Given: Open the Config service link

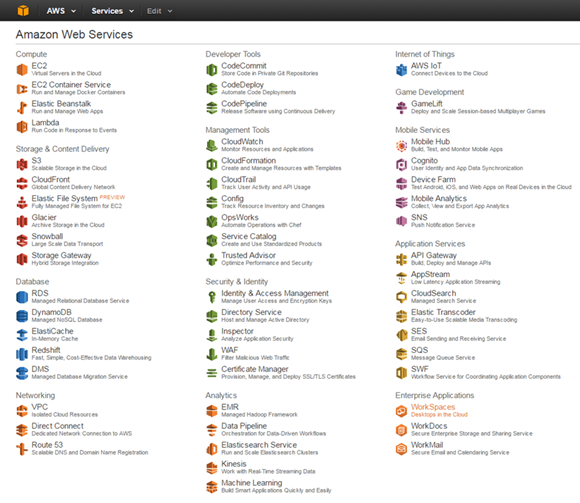Looking at the screenshot, I should click(x=233, y=199).
